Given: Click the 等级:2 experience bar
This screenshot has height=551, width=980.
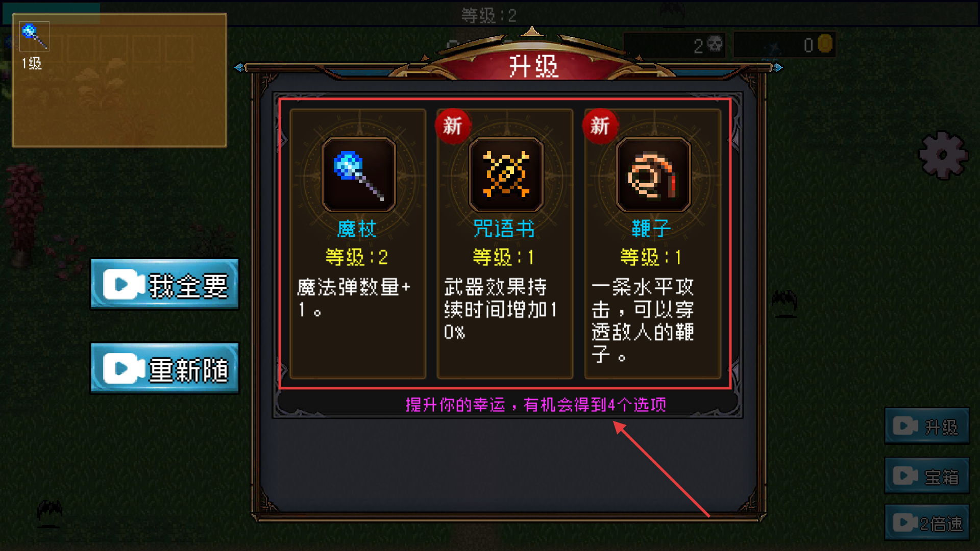Looking at the screenshot, I should click(x=489, y=15).
